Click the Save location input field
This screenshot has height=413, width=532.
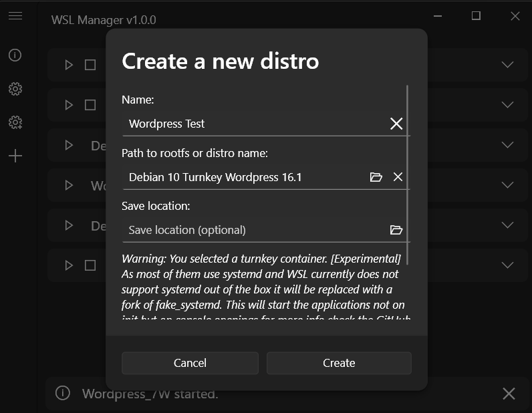click(254, 230)
